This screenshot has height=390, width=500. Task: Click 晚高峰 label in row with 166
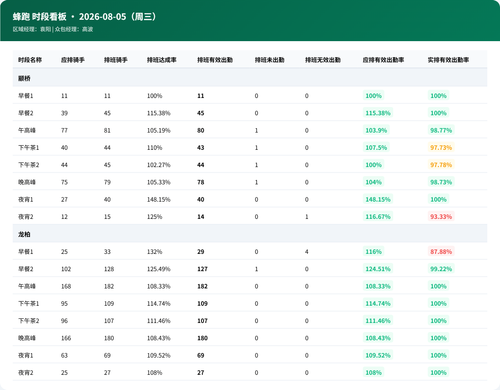[x=27, y=338]
